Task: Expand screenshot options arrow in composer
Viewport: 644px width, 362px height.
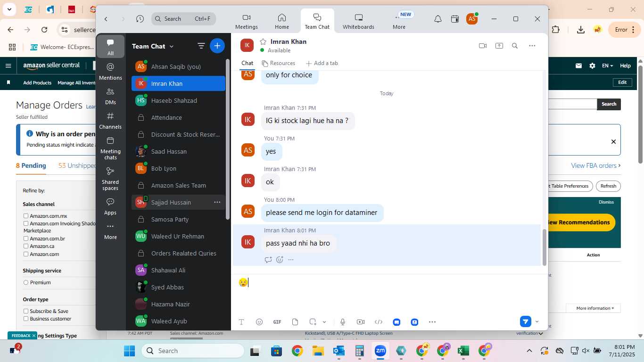Action: (x=324, y=322)
